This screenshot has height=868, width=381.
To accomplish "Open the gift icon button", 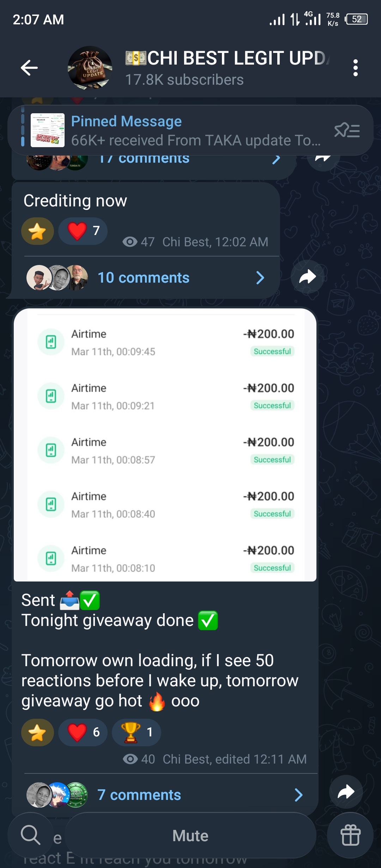I will 350,835.
